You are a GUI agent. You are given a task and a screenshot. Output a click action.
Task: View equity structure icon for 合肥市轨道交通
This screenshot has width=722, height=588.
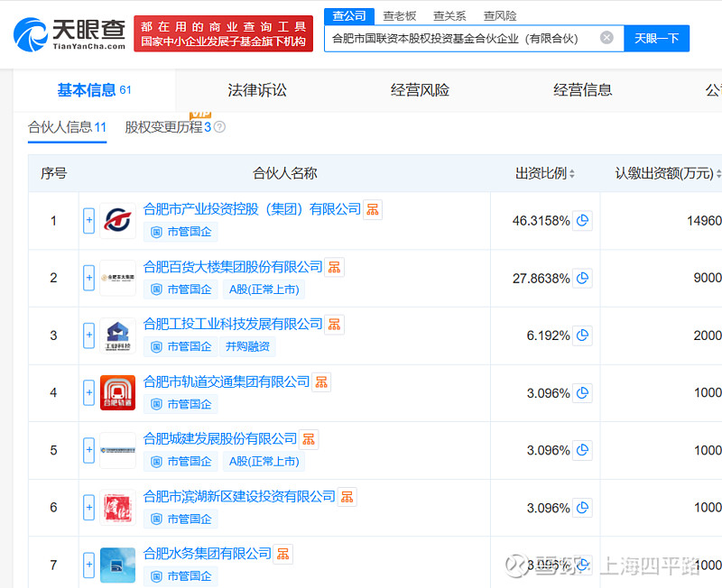pos(321,382)
